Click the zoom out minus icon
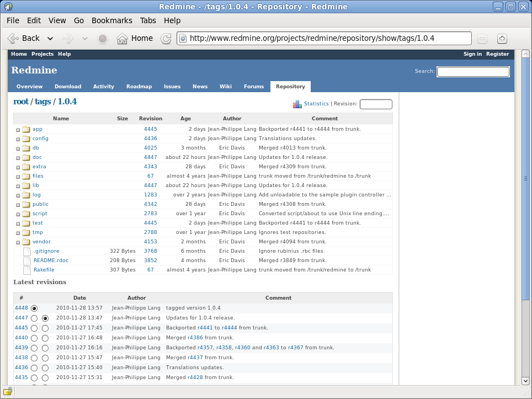532x399 pixels. 482,38
